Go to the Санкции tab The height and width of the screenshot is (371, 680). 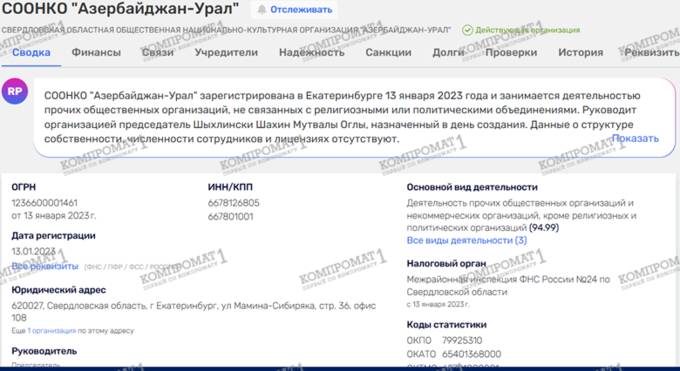pyautogui.click(x=388, y=53)
